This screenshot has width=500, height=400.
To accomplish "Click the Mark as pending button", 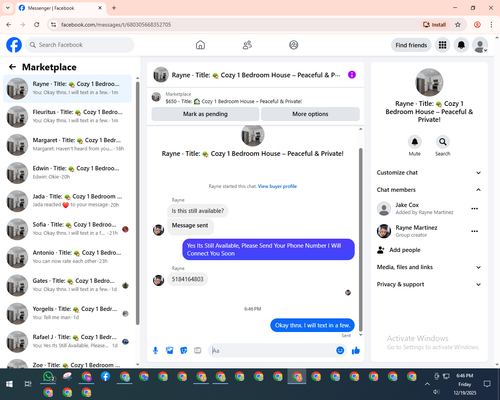I will pyautogui.click(x=205, y=114).
